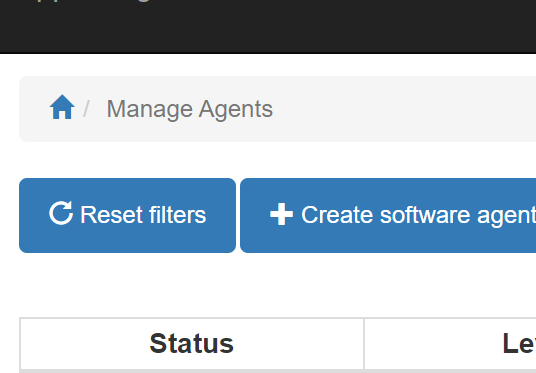Open the home breadcrumb icon
The height and width of the screenshot is (373, 536).
62,107
